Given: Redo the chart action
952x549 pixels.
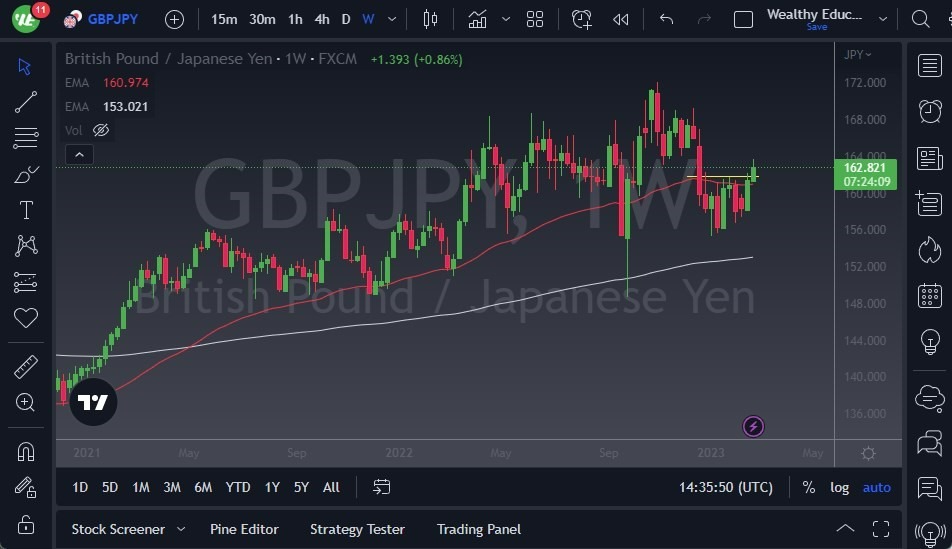Looking at the screenshot, I should tap(704, 19).
